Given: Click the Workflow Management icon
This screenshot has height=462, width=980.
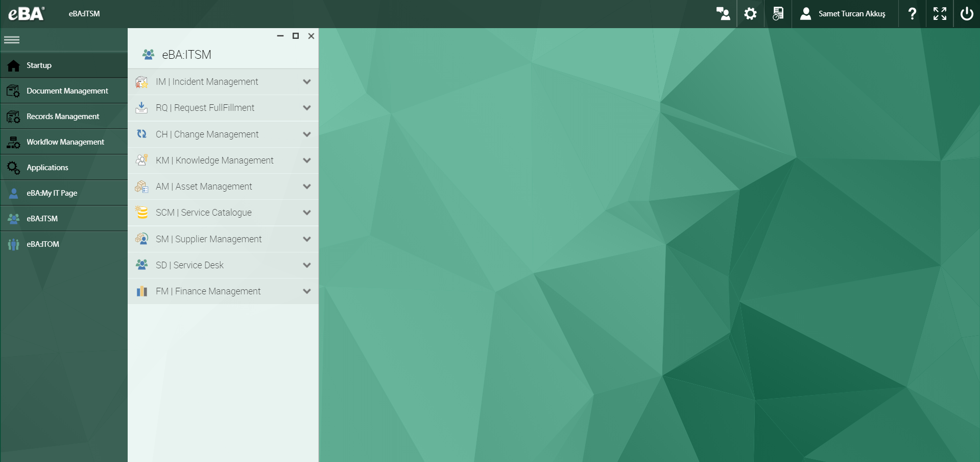Looking at the screenshot, I should [14, 142].
